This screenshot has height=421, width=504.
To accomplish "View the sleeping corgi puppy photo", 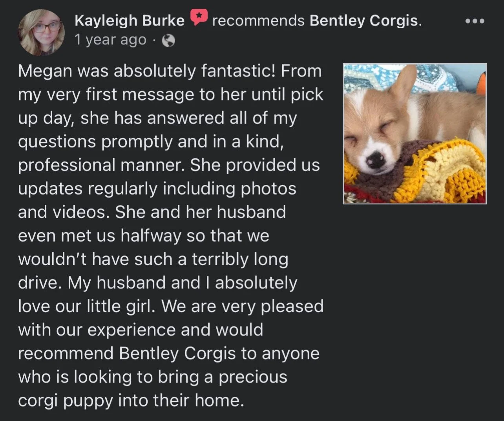I will tap(415, 133).
